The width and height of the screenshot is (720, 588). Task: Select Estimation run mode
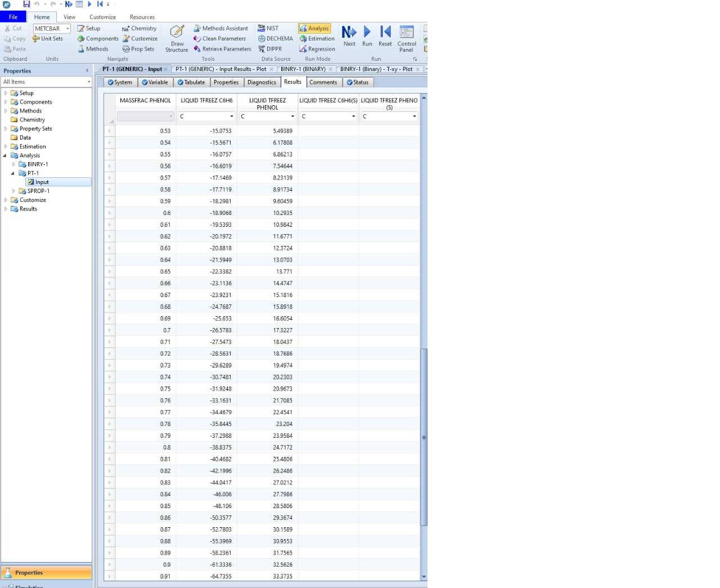click(317, 39)
